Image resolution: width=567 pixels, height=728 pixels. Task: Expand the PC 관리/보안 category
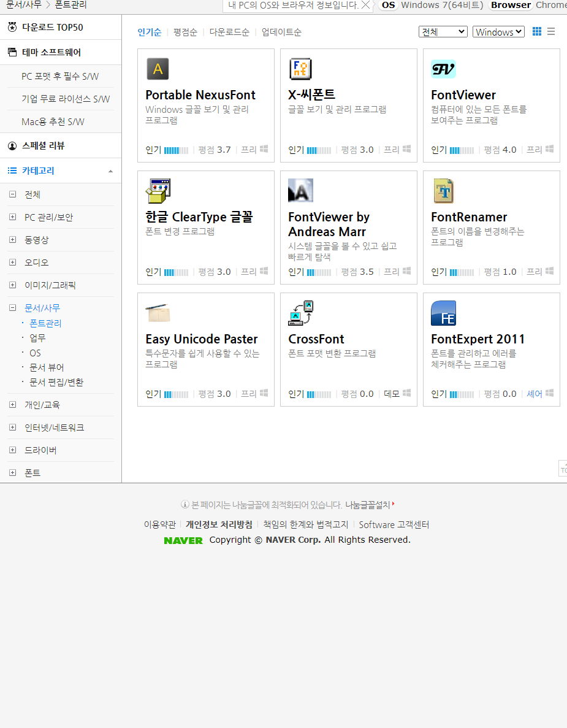12,217
